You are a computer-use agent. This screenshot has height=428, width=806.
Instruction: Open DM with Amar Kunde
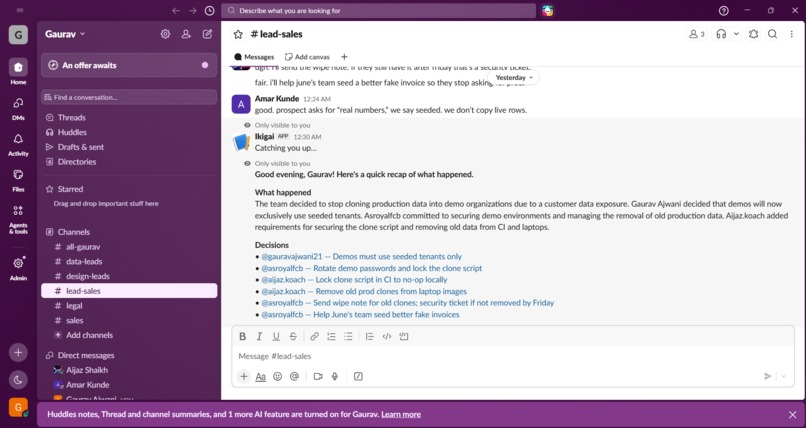[x=129, y=385]
